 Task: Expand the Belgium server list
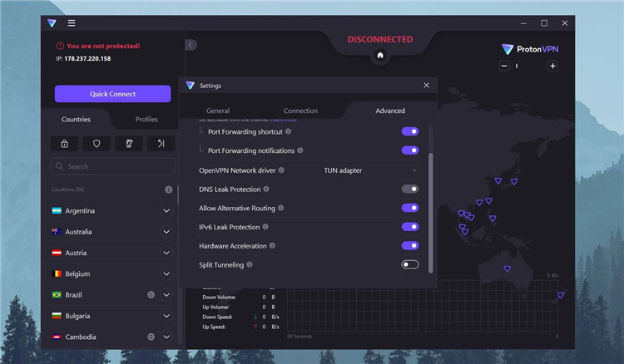click(x=166, y=273)
